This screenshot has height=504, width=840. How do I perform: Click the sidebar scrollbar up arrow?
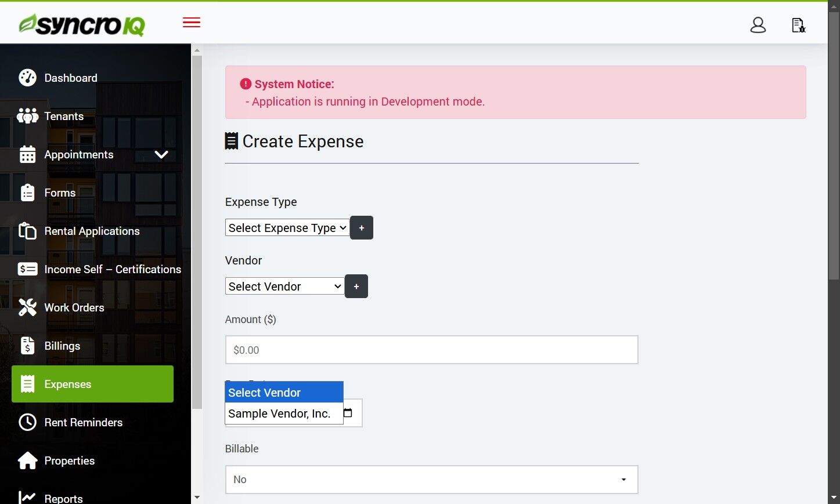[x=197, y=50]
